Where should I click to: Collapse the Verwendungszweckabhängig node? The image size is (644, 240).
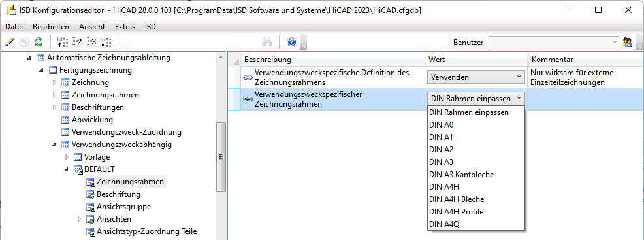[x=54, y=145]
